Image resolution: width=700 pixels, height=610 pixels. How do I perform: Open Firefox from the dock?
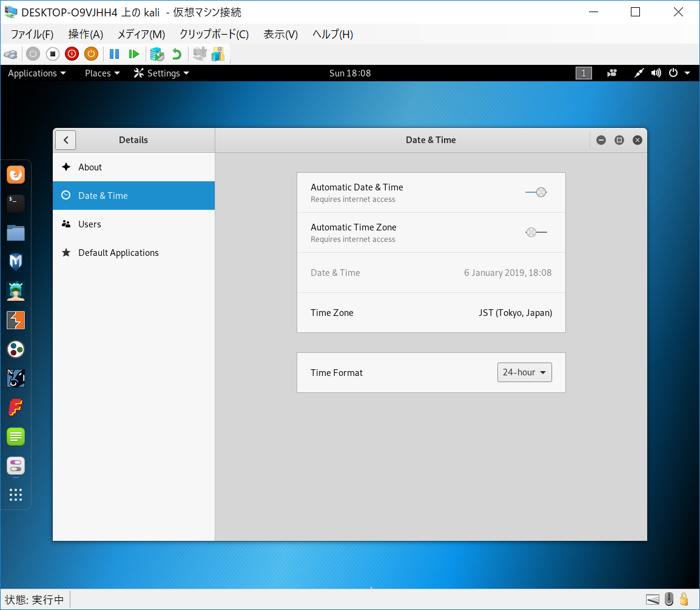[x=16, y=175]
